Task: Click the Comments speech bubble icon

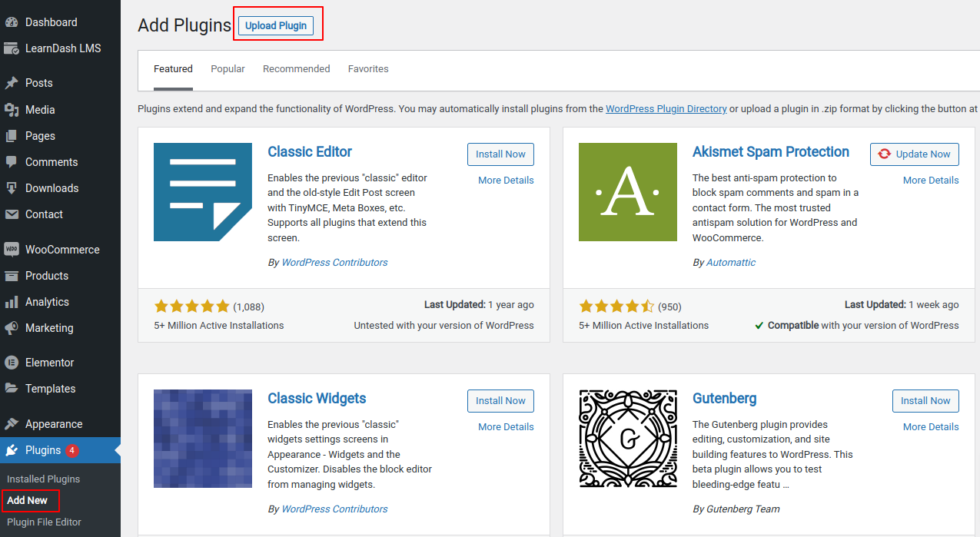Action: click(12, 162)
